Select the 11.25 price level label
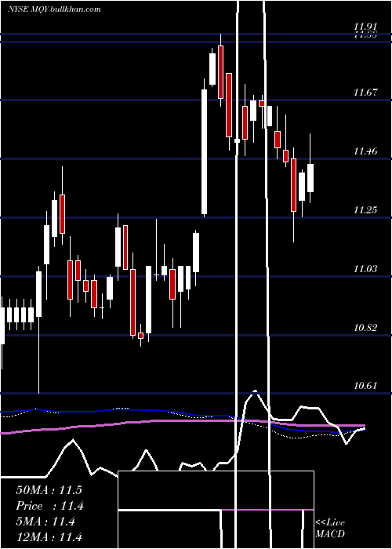392x549 pixels. pos(365,210)
